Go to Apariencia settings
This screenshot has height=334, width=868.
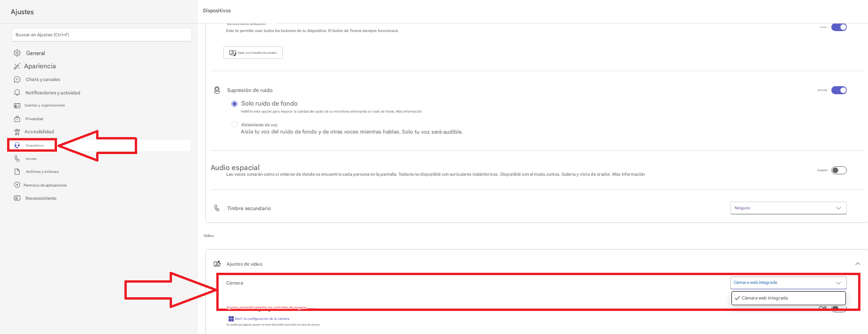(x=40, y=66)
